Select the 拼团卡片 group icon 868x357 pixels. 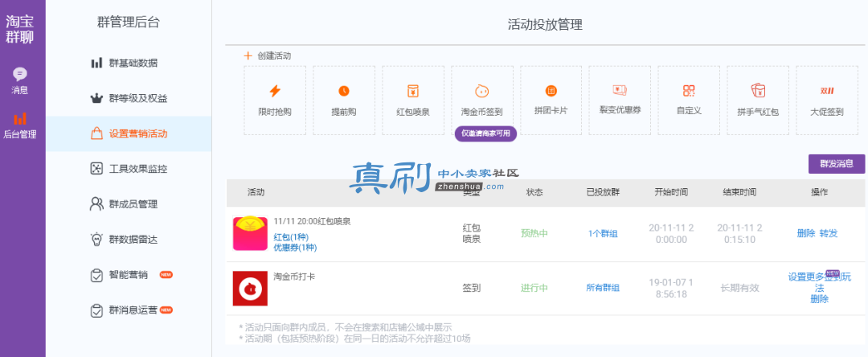pos(551,90)
